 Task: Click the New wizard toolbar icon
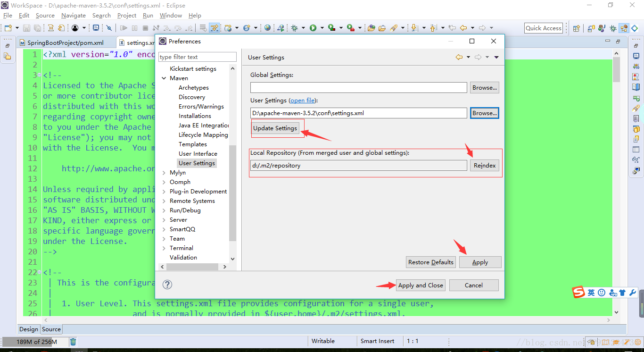(x=8, y=28)
